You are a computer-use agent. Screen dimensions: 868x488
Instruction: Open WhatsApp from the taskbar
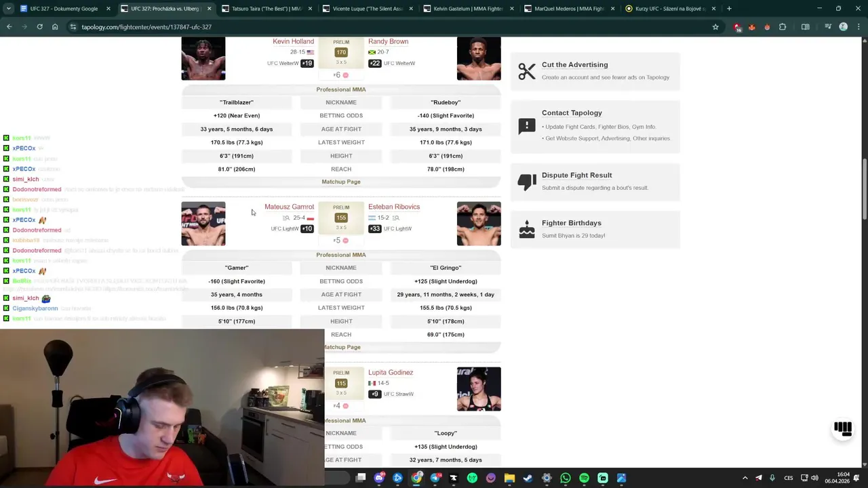[566, 478]
